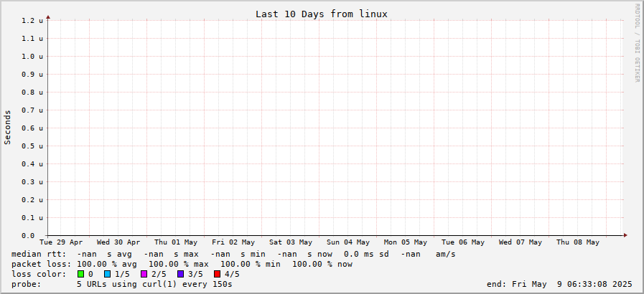Click the purple 3/5 loss color swatch
The image size is (644, 294).
coord(181,275)
